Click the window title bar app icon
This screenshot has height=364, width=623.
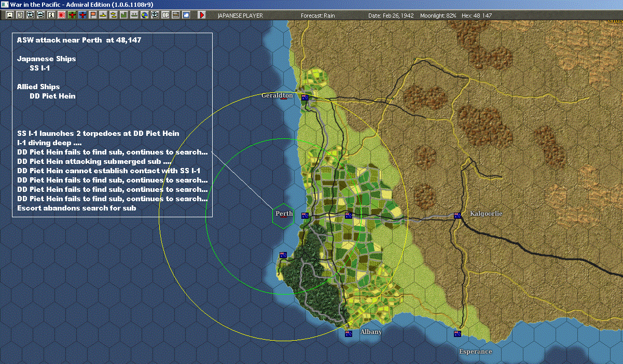coord(5,4)
